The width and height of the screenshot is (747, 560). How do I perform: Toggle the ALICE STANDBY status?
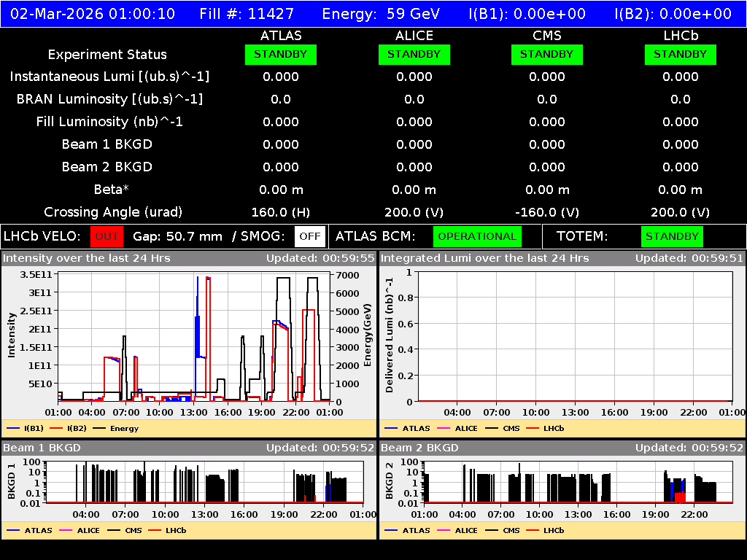(x=414, y=54)
